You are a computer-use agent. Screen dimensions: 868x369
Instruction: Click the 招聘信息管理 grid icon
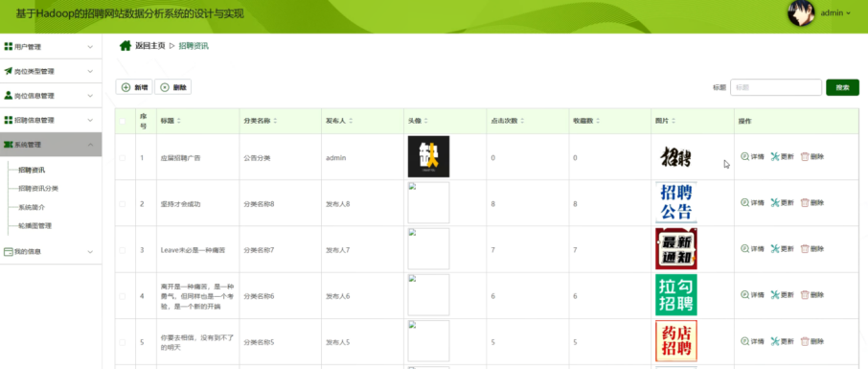tap(9, 120)
